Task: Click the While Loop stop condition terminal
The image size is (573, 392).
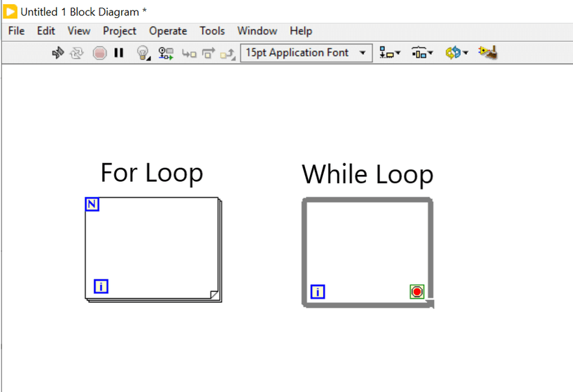Action: point(417,292)
